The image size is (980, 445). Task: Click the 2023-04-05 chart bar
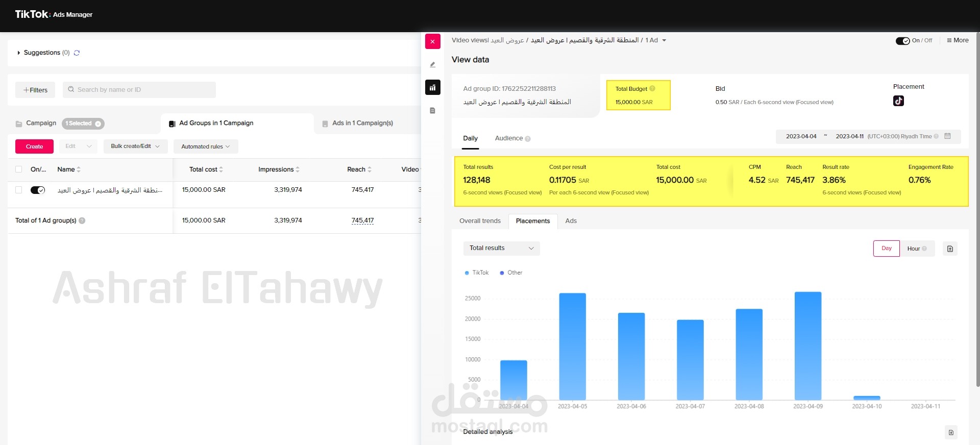click(x=572, y=347)
